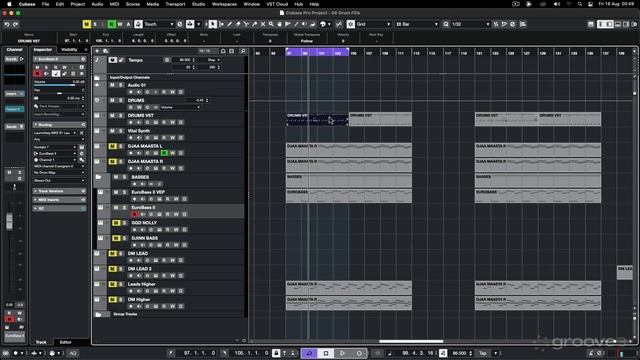Adjust the Inspector Volume slider
The width and height of the screenshot is (640, 360).
pyautogui.click(x=60, y=85)
